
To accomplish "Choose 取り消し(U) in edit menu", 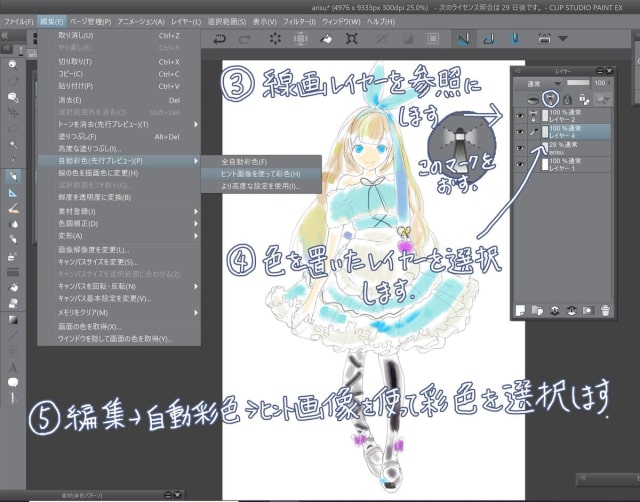I will [119, 36].
